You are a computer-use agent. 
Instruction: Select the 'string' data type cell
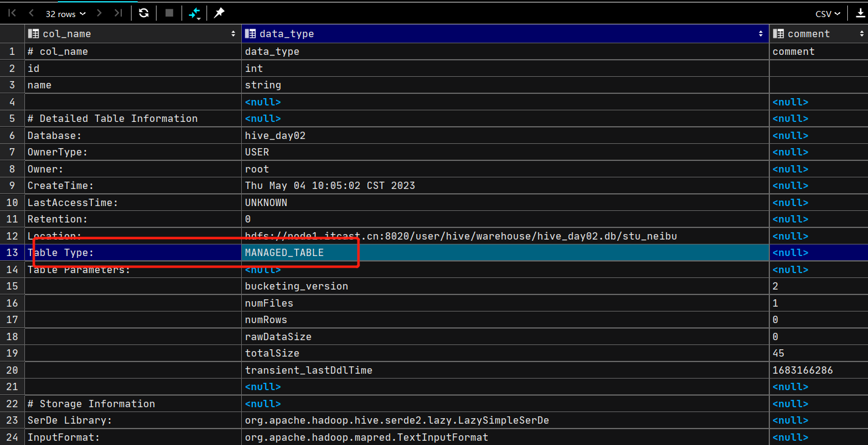tap(506, 85)
